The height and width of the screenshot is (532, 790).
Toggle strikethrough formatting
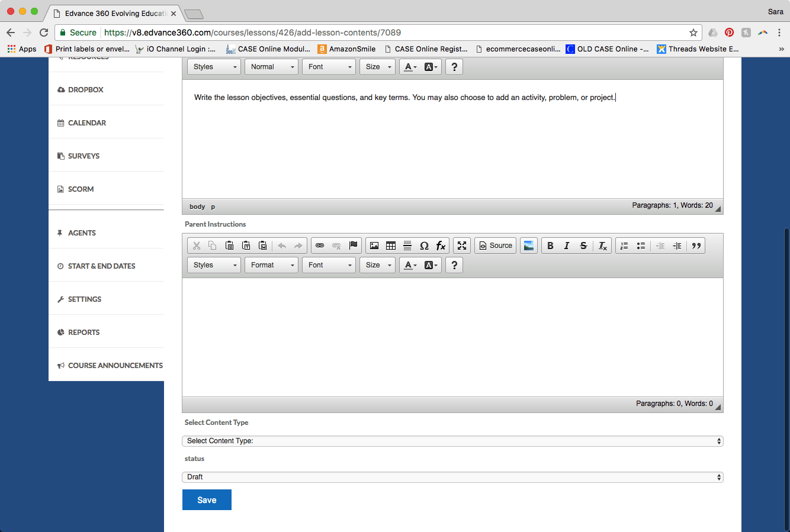click(583, 246)
